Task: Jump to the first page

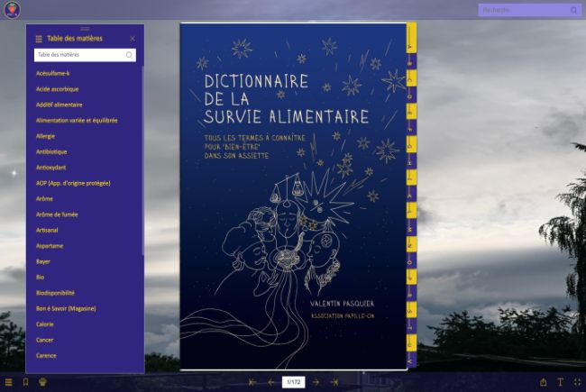Action: (252, 382)
